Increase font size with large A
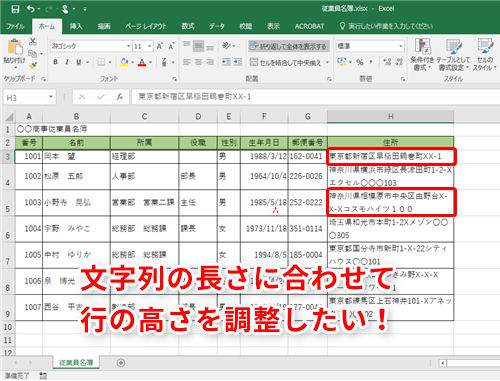This screenshot has height=381, width=500. click(x=160, y=46)
